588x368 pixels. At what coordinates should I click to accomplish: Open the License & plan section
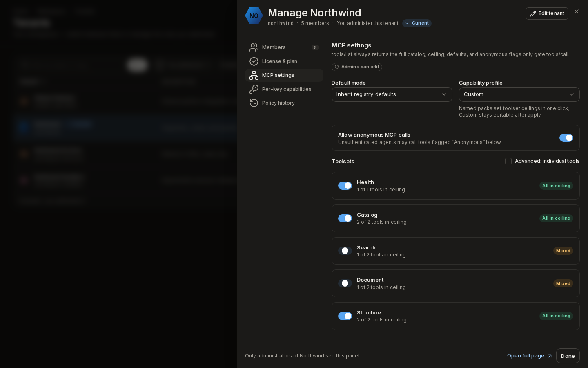pos(284,61)
